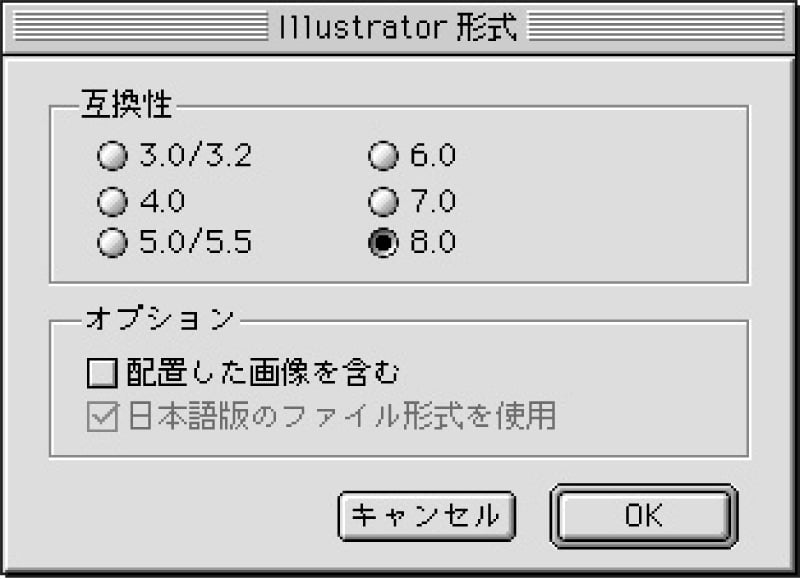Confirm the dialog with OK
Viewport: 800px width, 580px height.
[643, 515]
